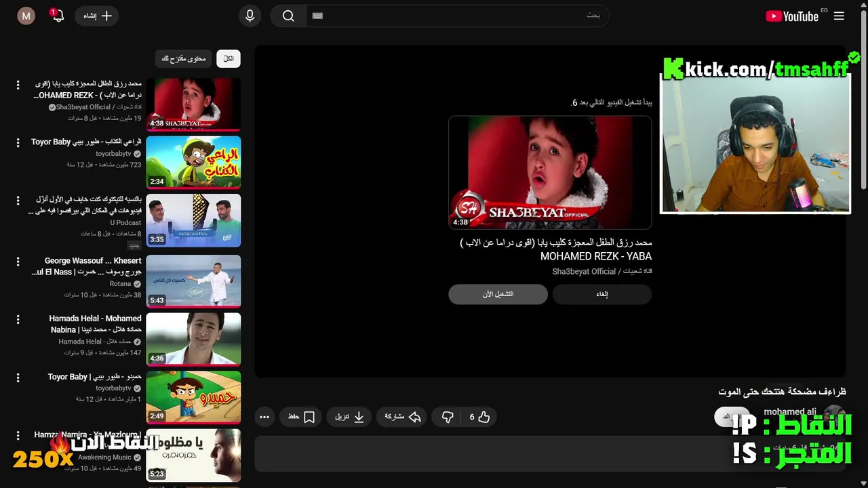Click the George Wassouf Khesert video title

point(86,266)
